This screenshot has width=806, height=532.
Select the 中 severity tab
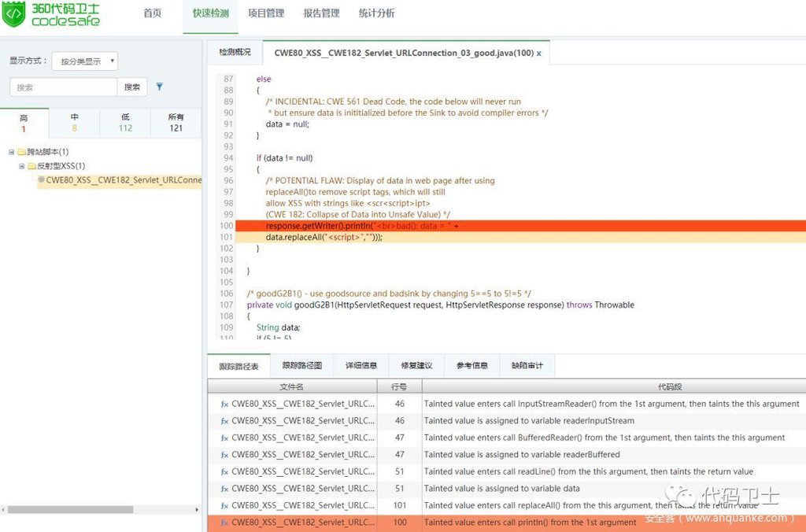point(75,123)
